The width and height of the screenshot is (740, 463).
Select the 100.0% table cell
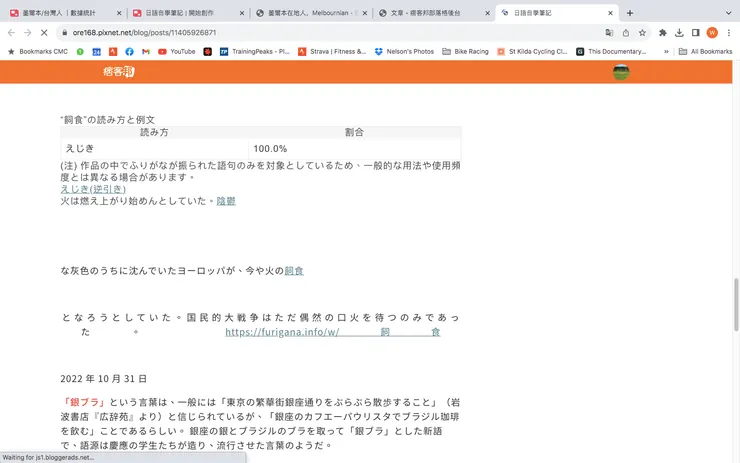354,149
